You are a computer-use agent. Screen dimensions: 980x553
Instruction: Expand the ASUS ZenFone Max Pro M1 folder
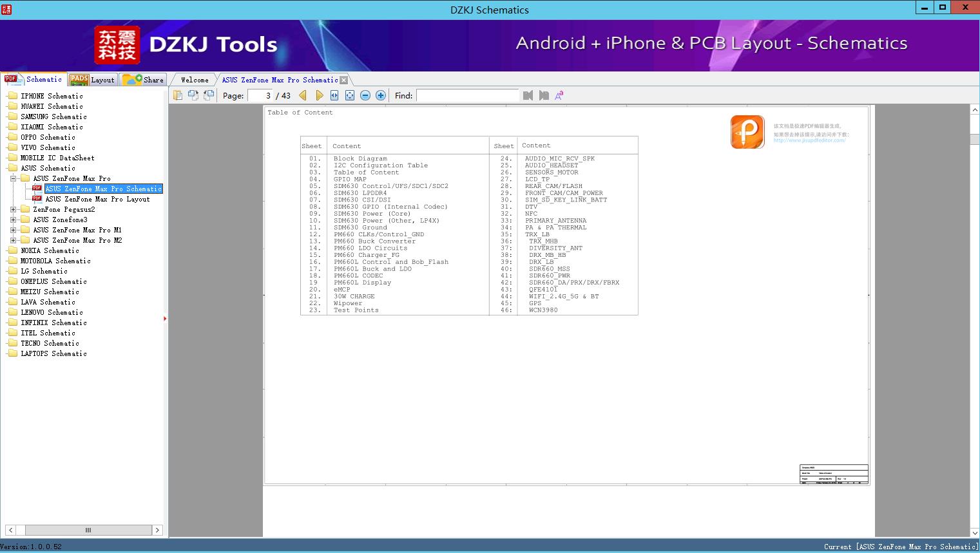(x=13, y=230)
